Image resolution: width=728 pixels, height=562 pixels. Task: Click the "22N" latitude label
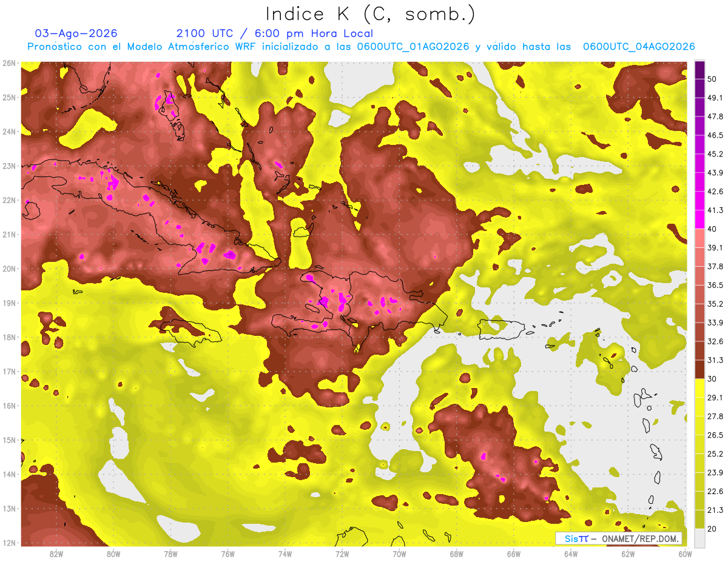(x=8, y=200)
